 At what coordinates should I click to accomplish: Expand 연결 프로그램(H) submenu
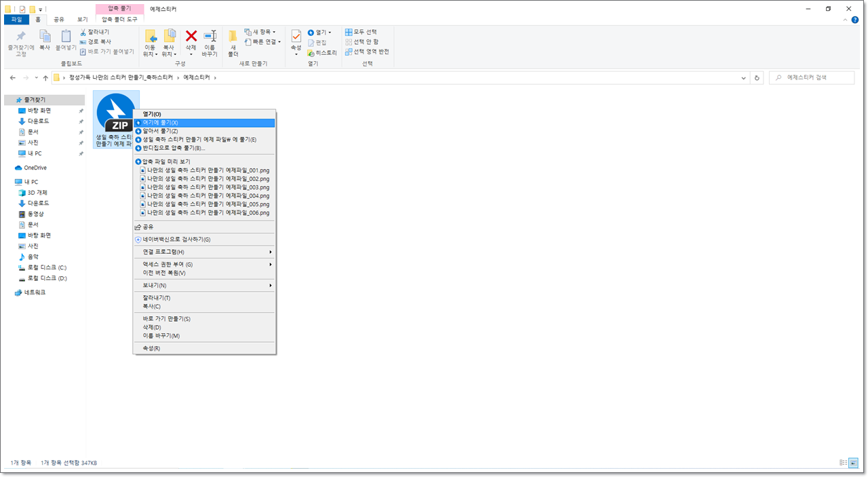(x=204, y=252)
